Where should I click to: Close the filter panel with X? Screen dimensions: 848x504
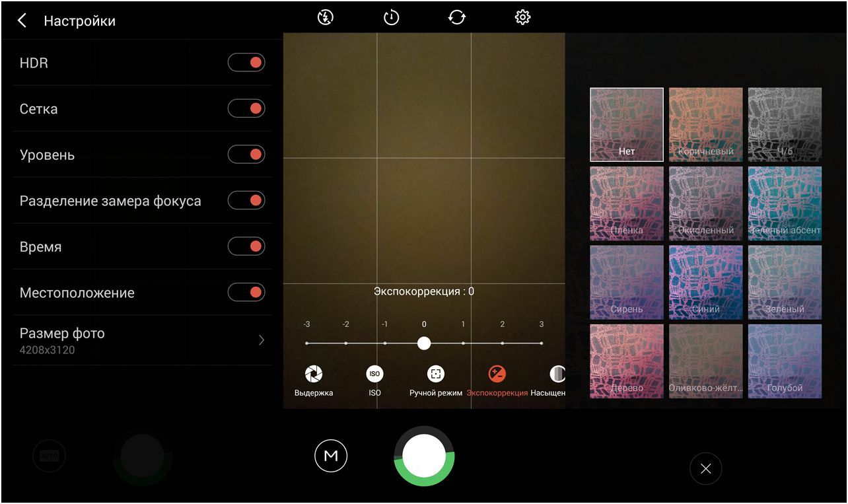coord(705,469)
